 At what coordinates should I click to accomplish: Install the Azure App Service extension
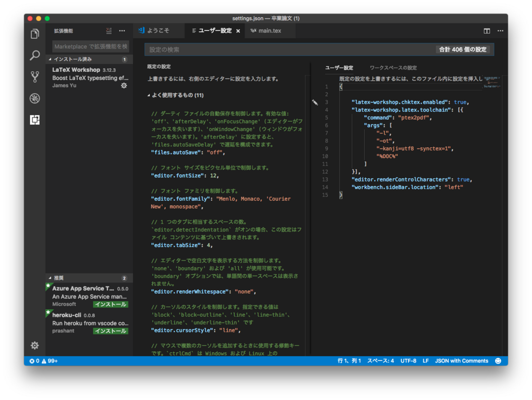click(x=111, y=305)
